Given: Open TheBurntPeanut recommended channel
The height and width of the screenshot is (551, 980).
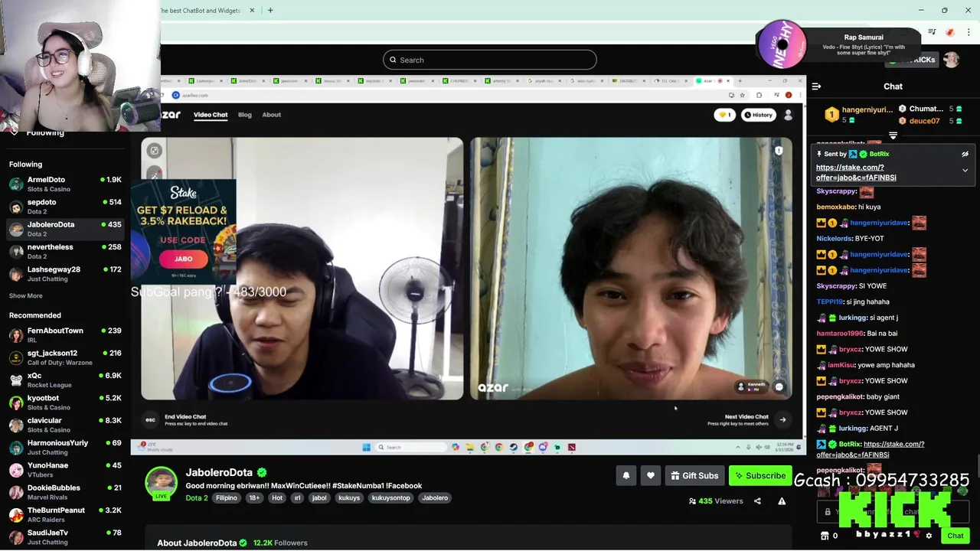Looking at the screenshot, I should point(65,514).
